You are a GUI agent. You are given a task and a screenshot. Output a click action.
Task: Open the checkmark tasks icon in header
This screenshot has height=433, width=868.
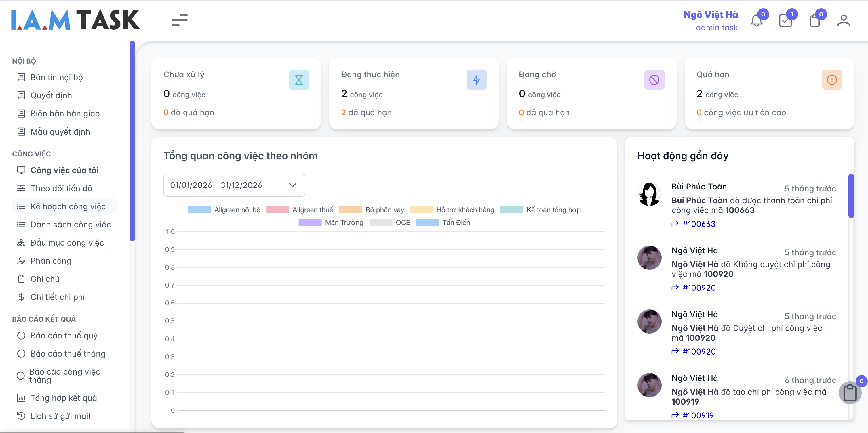(785, 21)
